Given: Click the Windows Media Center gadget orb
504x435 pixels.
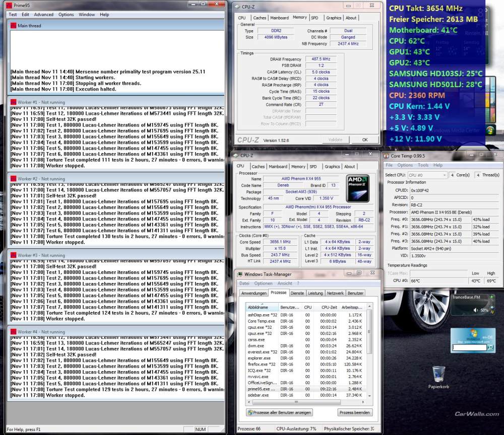Looking at the screenshot, I should coord(490,130).
